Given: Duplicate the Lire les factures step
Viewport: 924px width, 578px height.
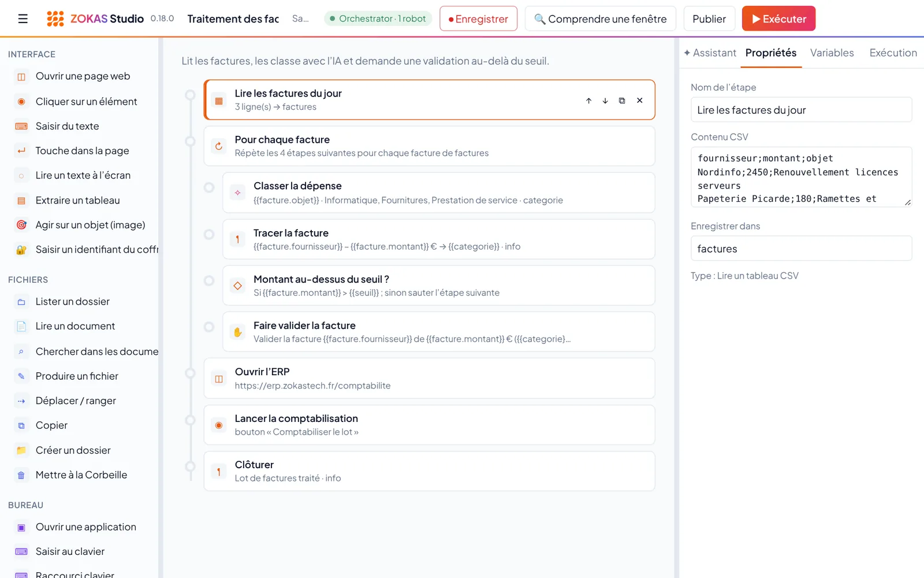Looking at the screenshot, I should (622, 101).
